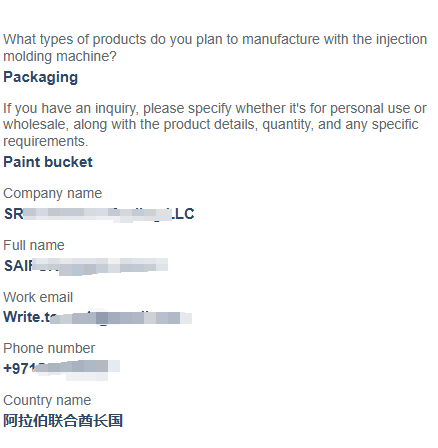Click the Country name label
The height and width of the screenshot is (448, 438).
click(x=47, y=400)
